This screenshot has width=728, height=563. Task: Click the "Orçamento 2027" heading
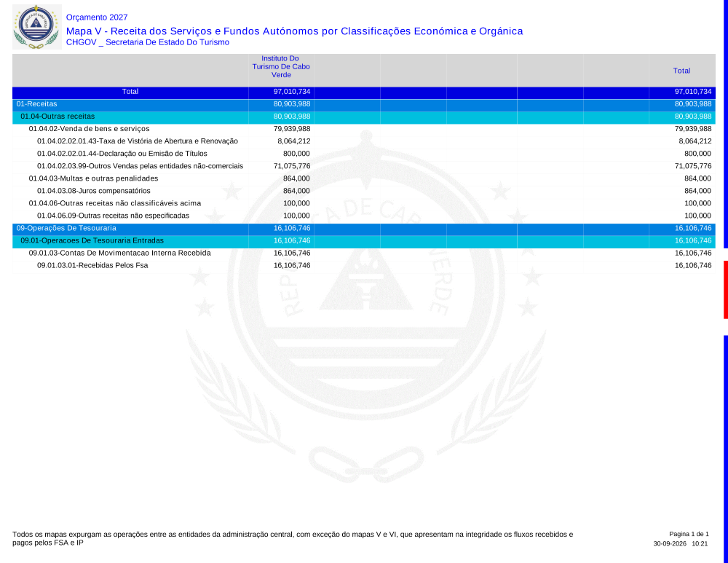click(x=97, y=17)
